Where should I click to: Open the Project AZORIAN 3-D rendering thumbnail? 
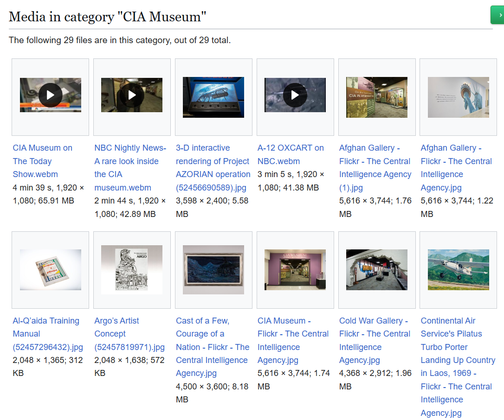pyautogui.click(x=213, y=97)
